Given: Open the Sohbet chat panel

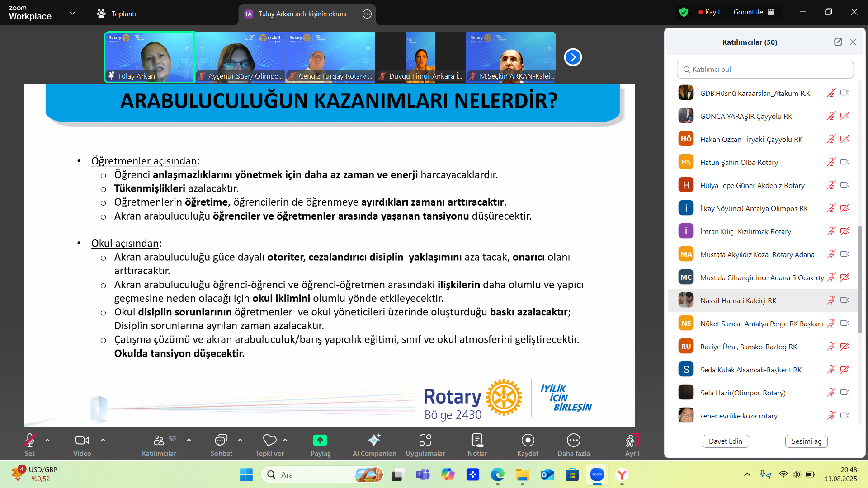Looking at the screenshot, I should point(221,445).
